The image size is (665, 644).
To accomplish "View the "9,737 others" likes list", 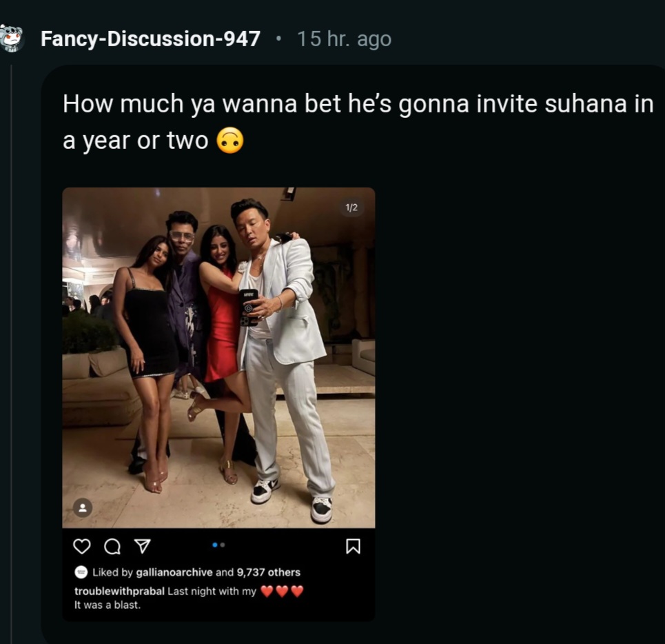I will [268, 572].
